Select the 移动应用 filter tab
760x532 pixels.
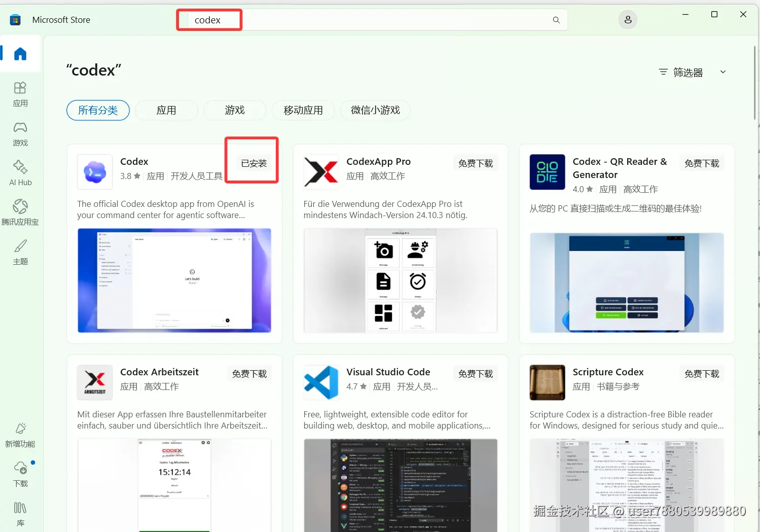(x=303, y=110)
